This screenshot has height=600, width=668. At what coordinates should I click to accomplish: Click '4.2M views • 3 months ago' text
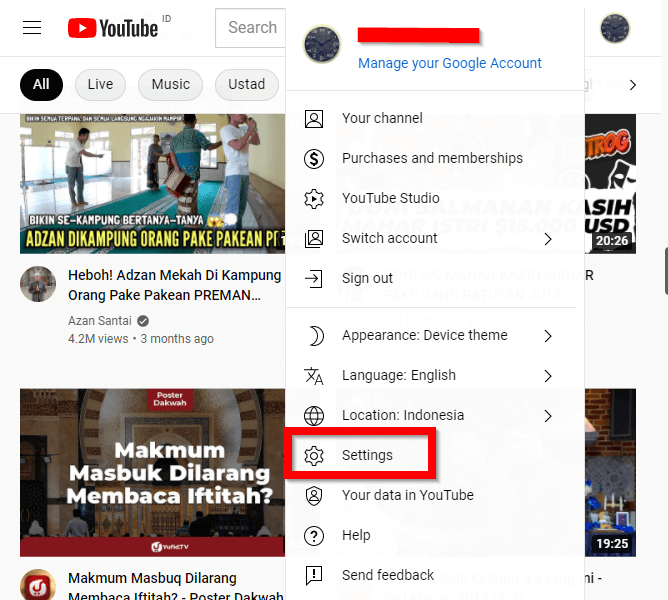[x=141, y=339]
